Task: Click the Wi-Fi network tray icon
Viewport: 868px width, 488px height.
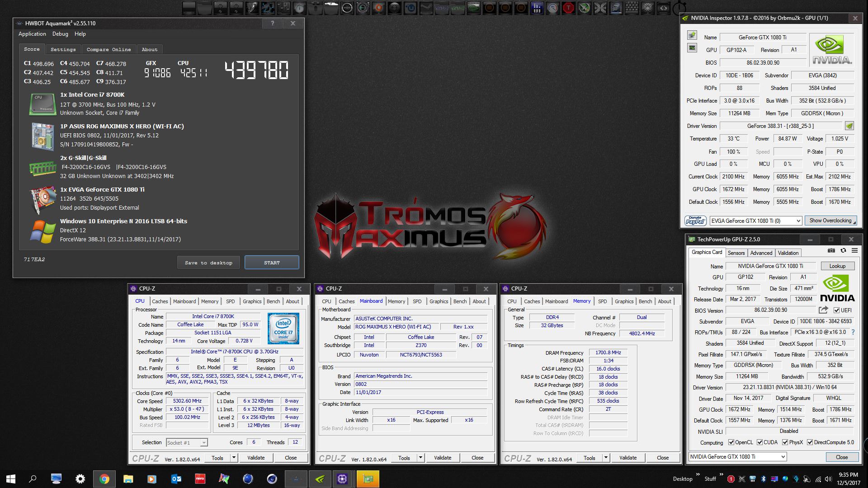Action: (819, 479)
